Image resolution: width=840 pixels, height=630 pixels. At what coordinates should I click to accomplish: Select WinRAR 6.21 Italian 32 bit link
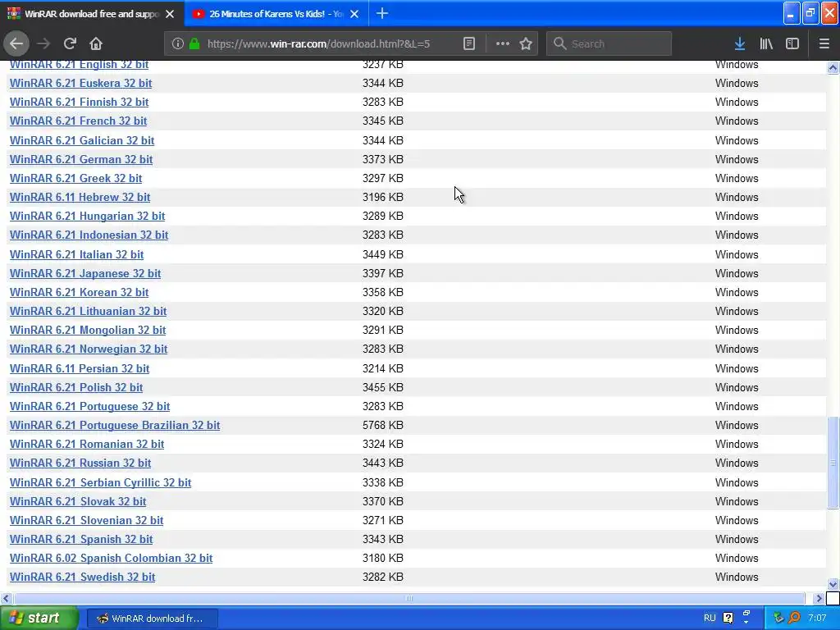[x=76, y=254]
